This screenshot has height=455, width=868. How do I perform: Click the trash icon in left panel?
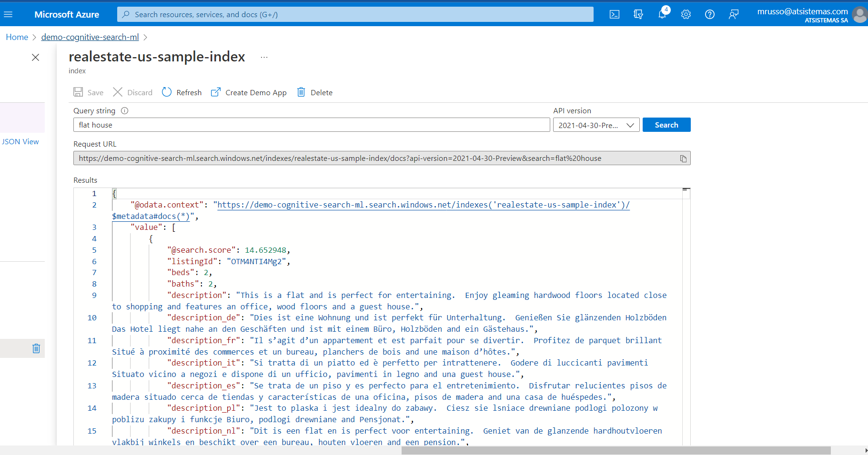[x=36, y=348]
